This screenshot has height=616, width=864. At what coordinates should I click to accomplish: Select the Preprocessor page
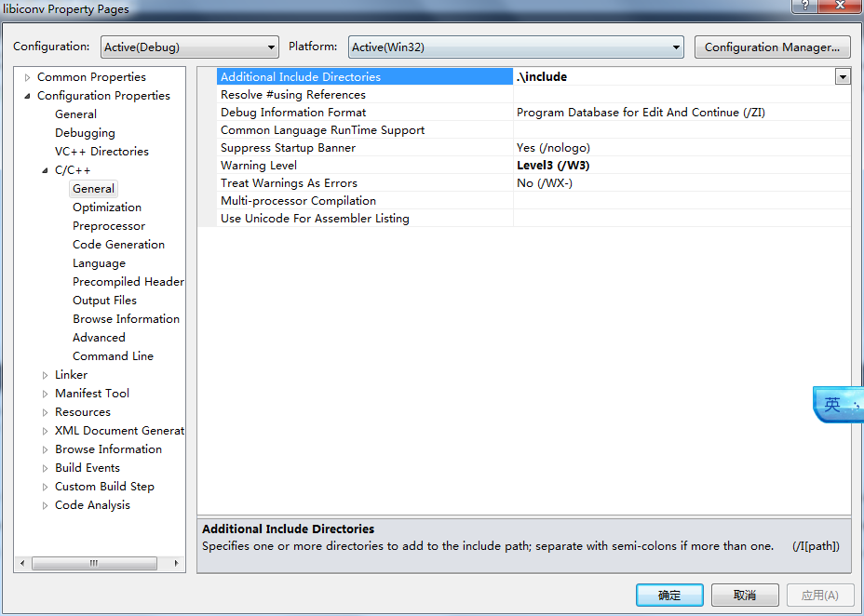coord(108,225)
